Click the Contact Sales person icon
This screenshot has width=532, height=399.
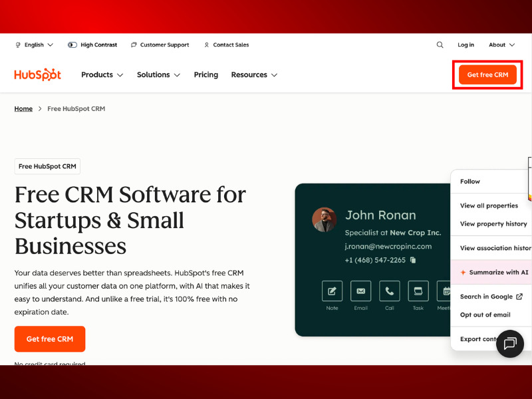[x=206, y=45]
